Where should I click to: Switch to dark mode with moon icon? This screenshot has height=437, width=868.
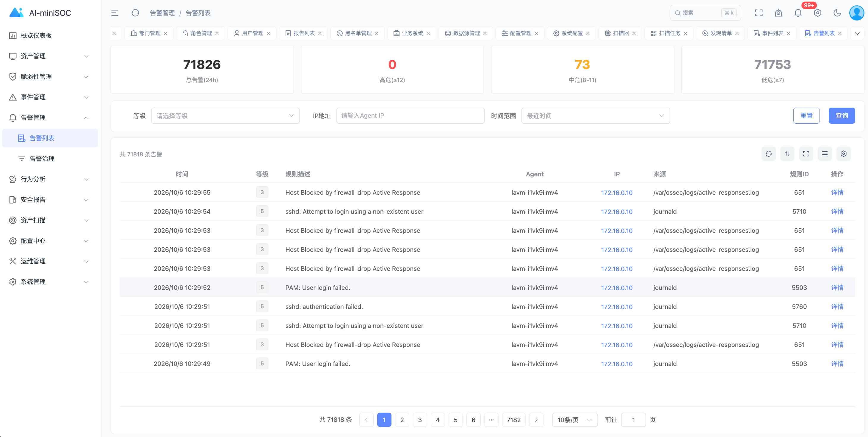coord(837,13)
